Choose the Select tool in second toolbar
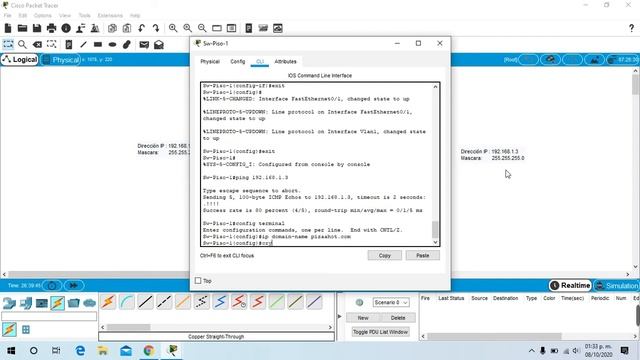Viewport: 640px width, 360px height. click(x=8, y=44)
